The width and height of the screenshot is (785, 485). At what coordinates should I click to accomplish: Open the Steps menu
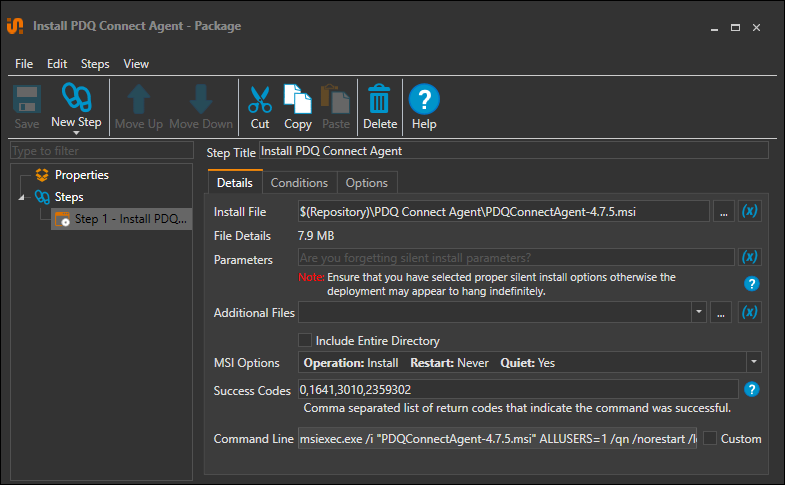[95, 64]
